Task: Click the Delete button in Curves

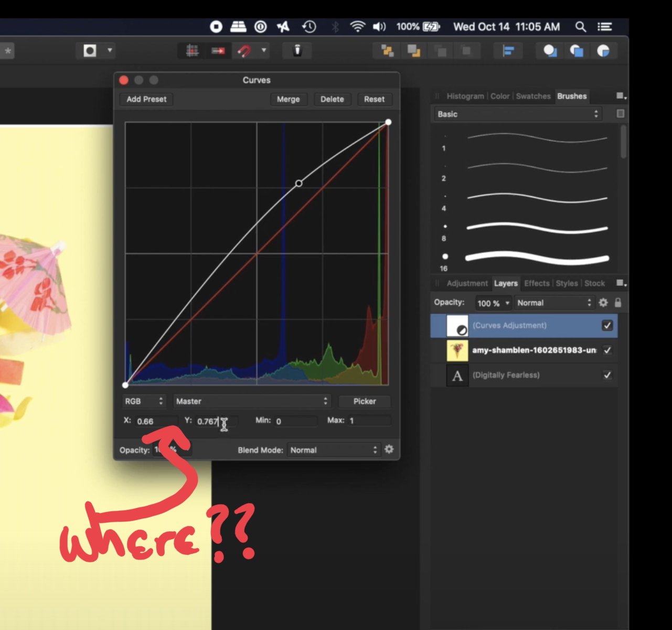Action: coord(332,99)
